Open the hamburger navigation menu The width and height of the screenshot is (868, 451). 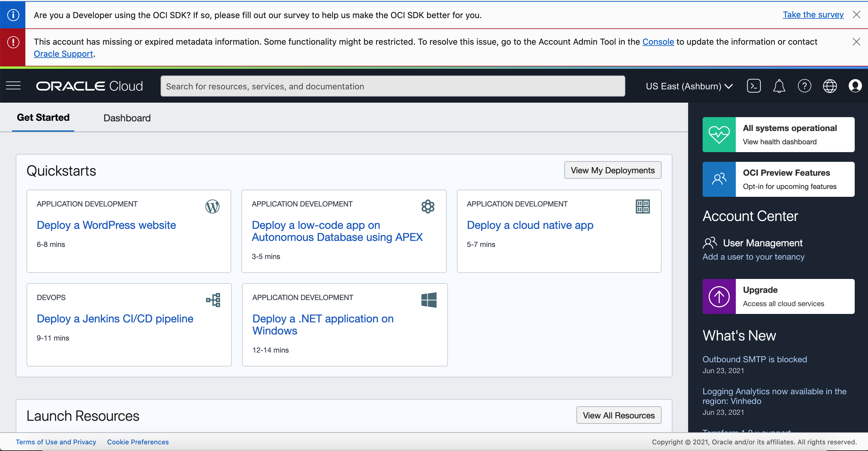(x=13, y=86)
